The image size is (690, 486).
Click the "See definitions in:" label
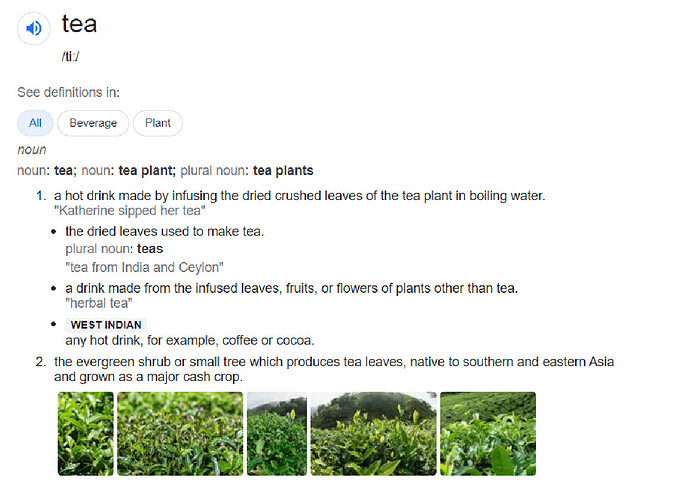point(69,92)
